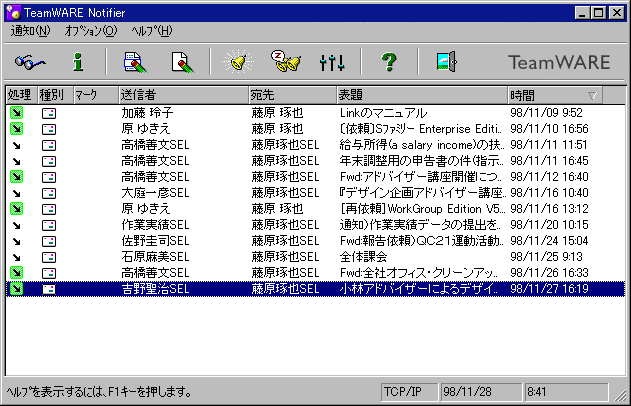The image size is (631, 406).
Task: Open the ヘルプ(H) menu
Action: (x=152, y=31)
